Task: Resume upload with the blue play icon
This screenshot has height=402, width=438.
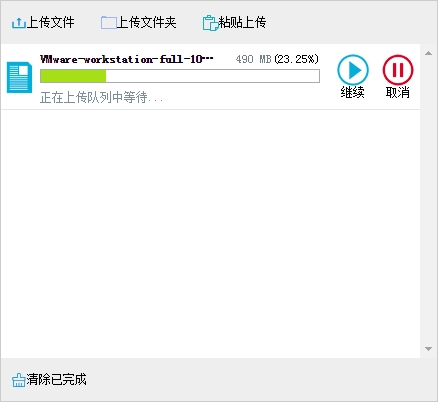Action: coord(353,70)
